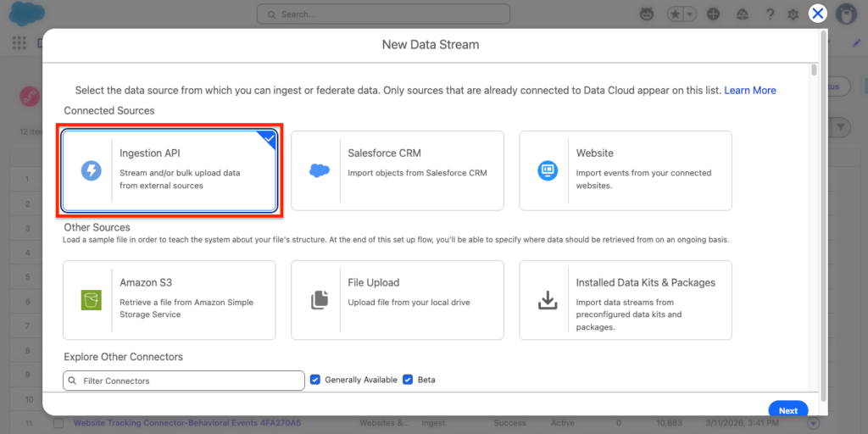Click the File Upload documents icon
The height and width of the screenshot is (434, 868).
coord(319,300)
